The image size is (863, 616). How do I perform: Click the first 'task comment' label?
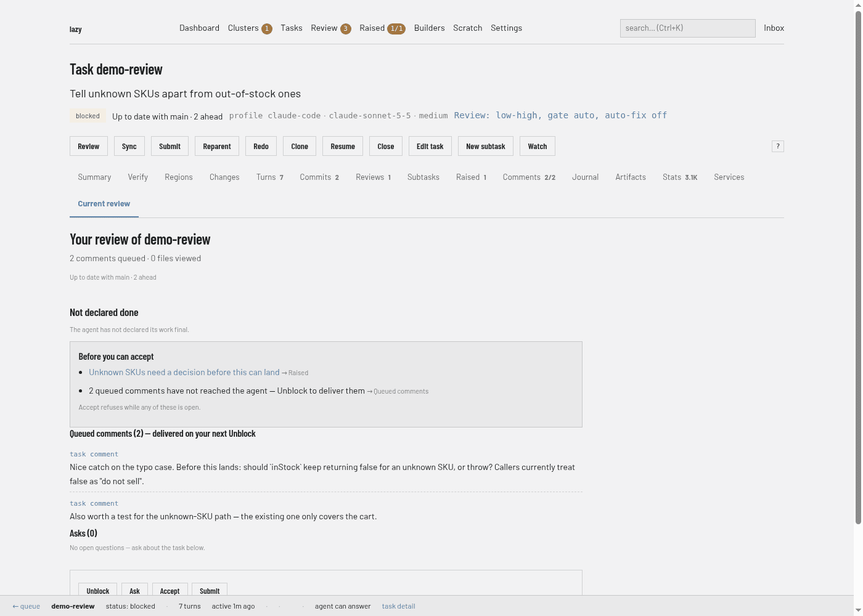tap(94, 454)
